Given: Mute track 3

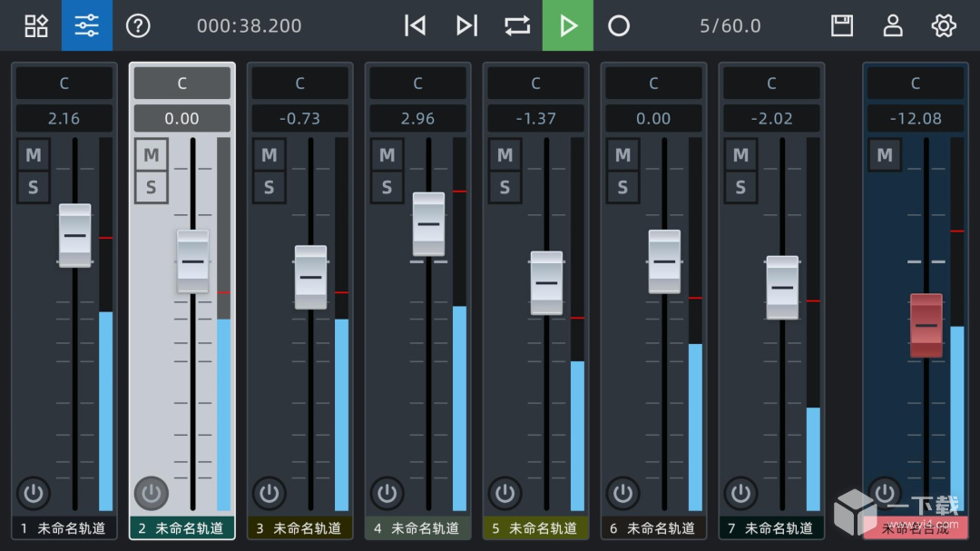Looking at the screenshot, I should [269, 154].
